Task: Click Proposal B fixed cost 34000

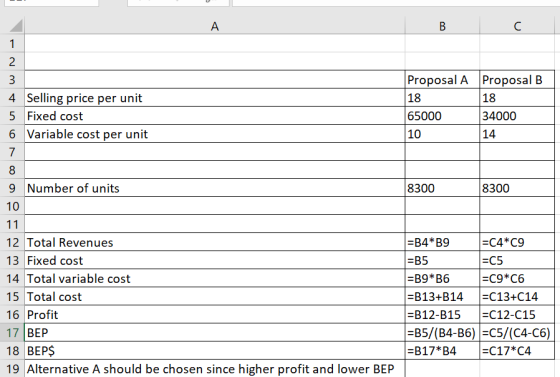Action: (517, 116)
